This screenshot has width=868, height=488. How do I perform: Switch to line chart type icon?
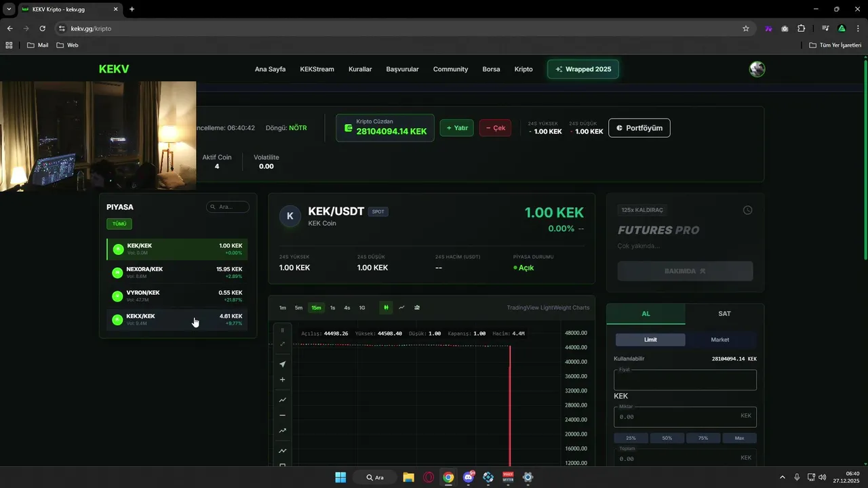[x=401, y=308]
